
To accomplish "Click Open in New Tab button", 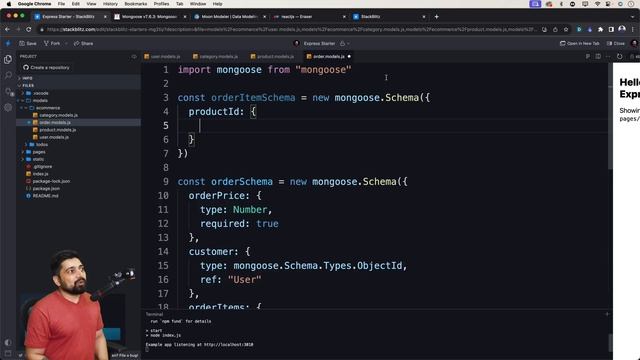I will (x=580, y=43).
